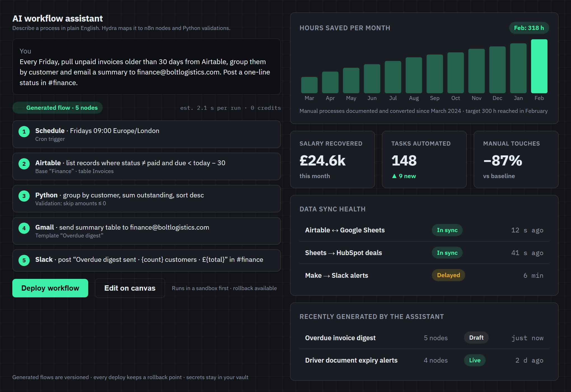The image size is (571, 392).
Task: Click In sync badge for HubSpot deals
Action: click(447, 253)
